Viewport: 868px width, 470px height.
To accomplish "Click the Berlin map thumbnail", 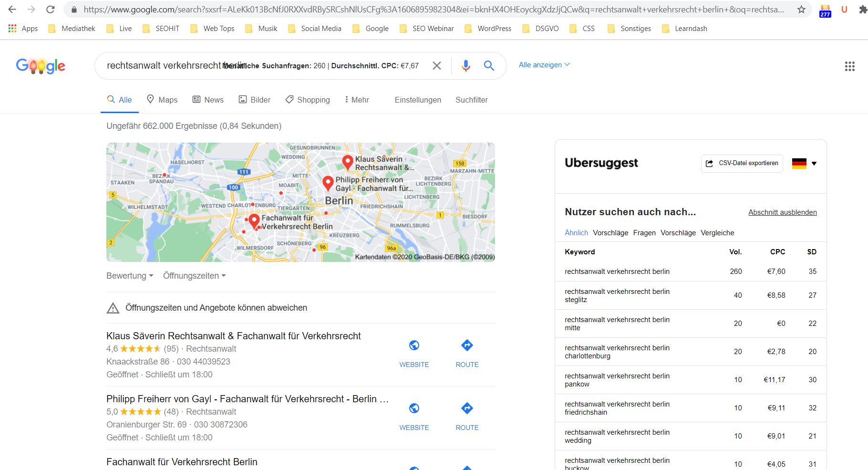I will pos(300,202).
